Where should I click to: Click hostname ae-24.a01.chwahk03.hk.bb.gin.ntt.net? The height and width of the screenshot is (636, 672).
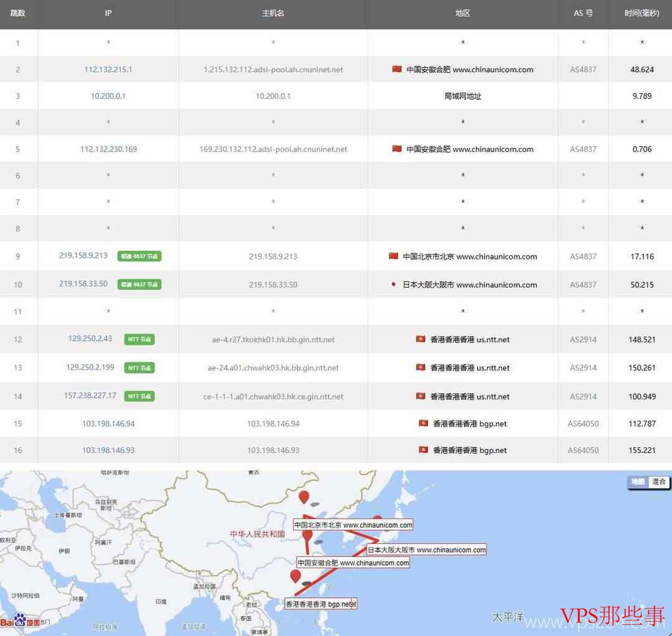(x=273, y=368)
